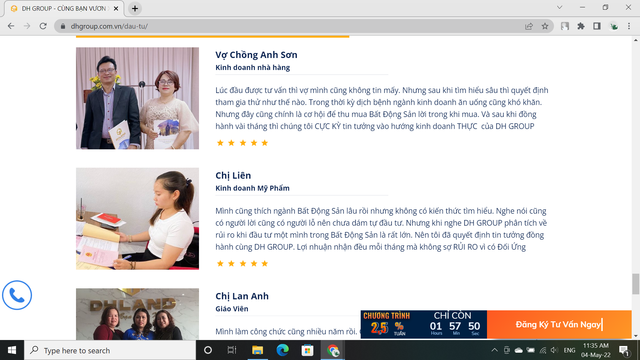Open the Windows Start menu

click(x=12, y=350)
